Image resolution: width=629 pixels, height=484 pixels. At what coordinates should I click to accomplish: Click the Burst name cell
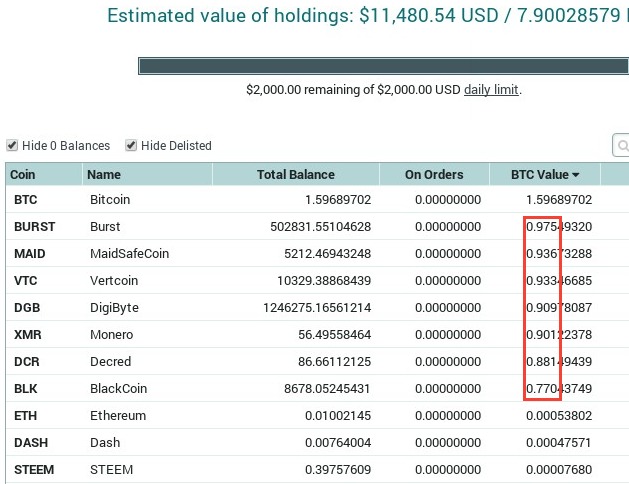(105, 227)
